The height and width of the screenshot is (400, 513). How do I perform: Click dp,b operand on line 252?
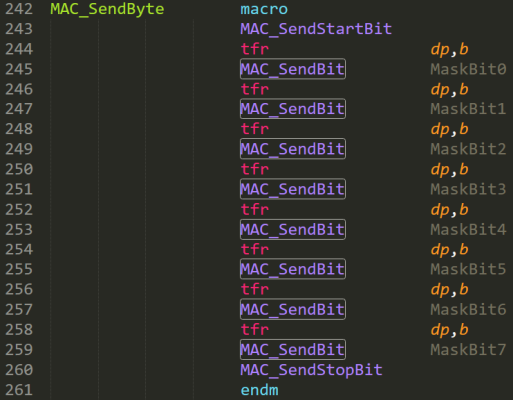click(449, 210)
